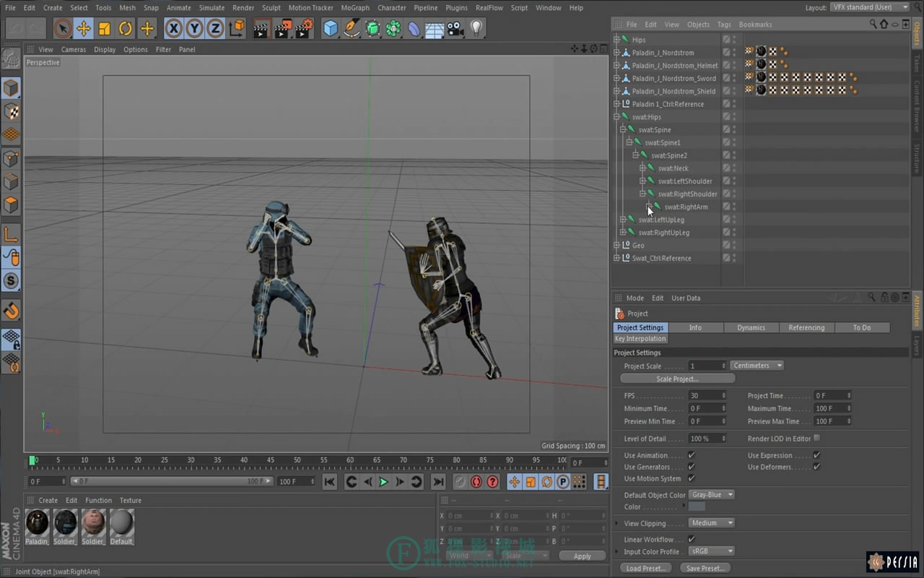Activate the Scale tool

tap(105, 29)
